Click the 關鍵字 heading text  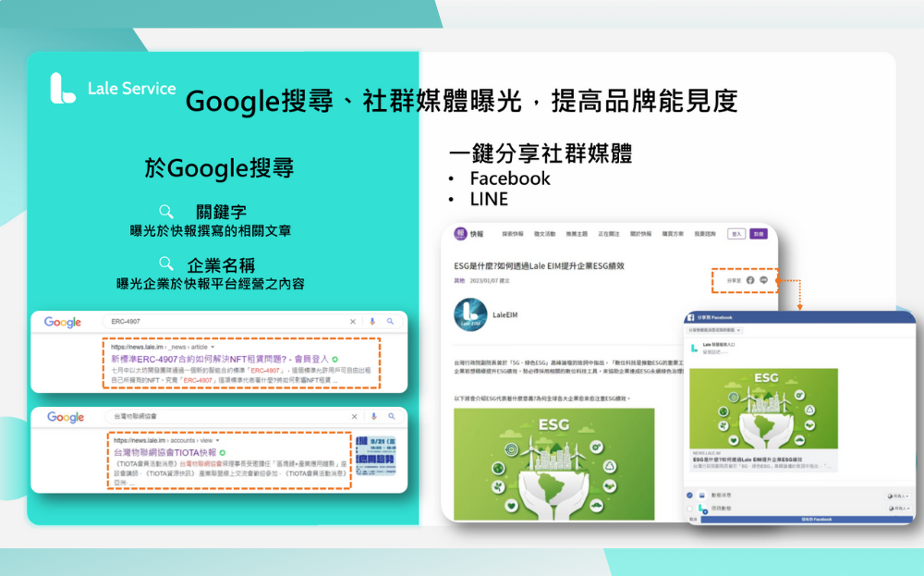pos(221,212)
